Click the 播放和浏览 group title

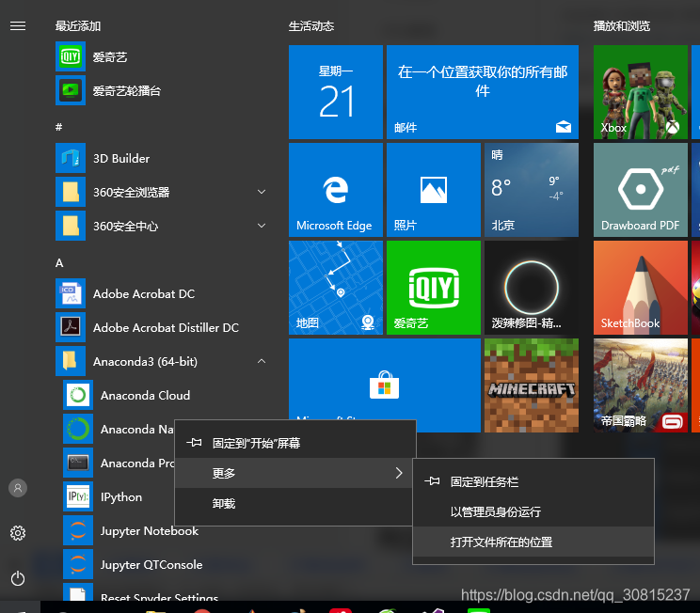[622, 26]
